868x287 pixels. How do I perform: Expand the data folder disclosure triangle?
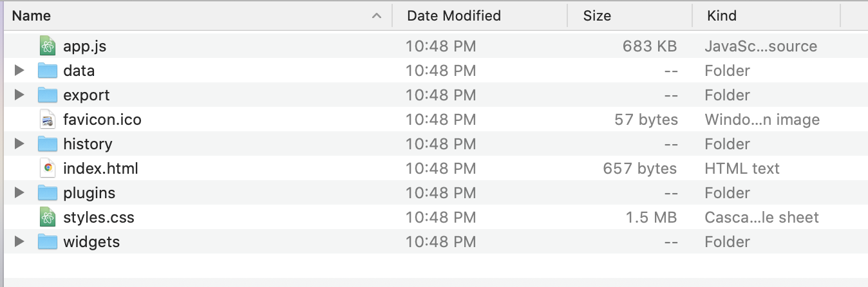19,71
